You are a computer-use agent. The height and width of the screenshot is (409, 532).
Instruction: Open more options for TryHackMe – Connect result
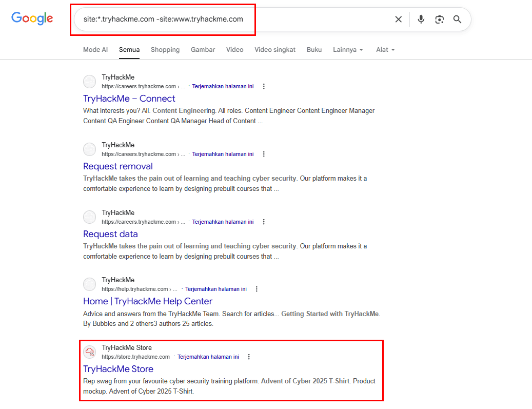[x=264, y=86]
